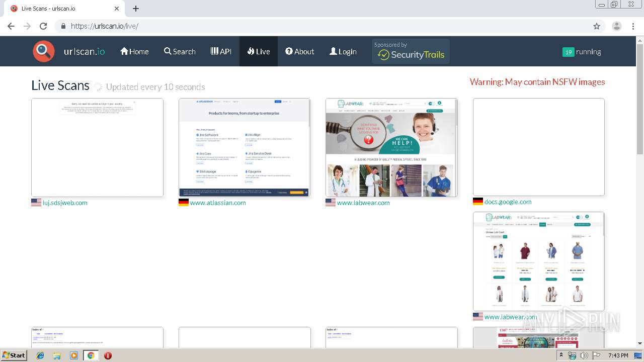Open blank docs.google.com screenshot thumbnail
644x362 pixels.
click(x=539, y=147)
